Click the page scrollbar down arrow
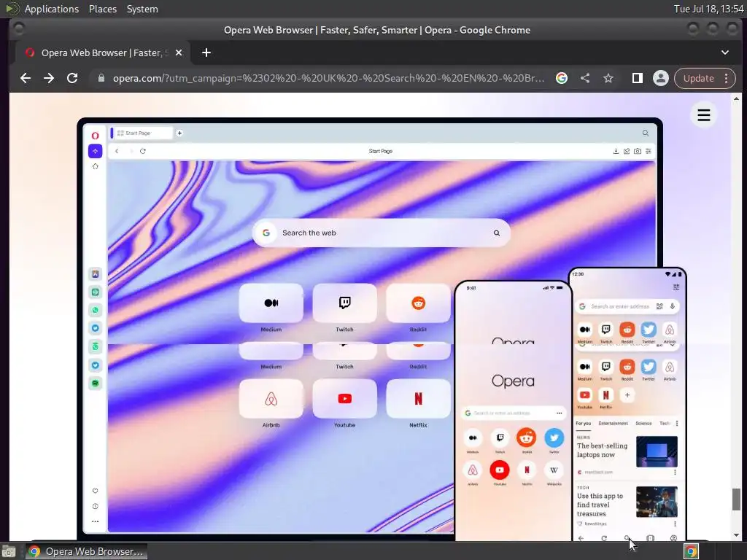The image size is (747, 560). pyautogui.click(x=737, y=535)
